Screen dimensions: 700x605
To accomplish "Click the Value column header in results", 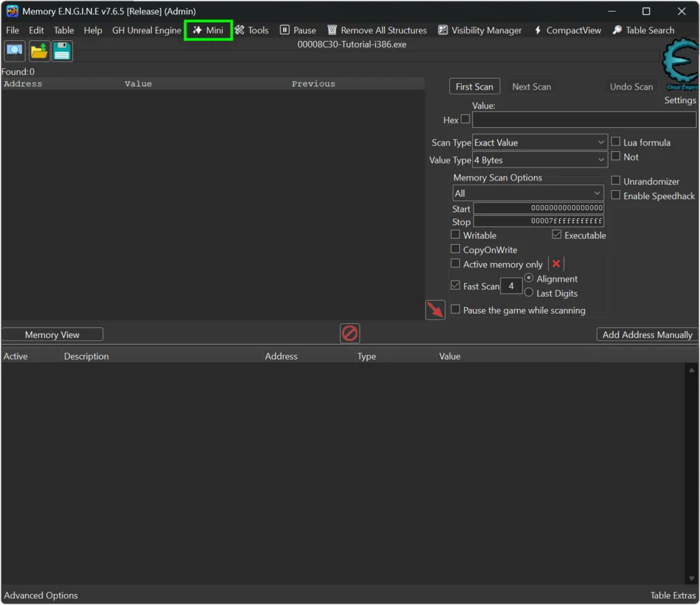I will coord(138,83).
